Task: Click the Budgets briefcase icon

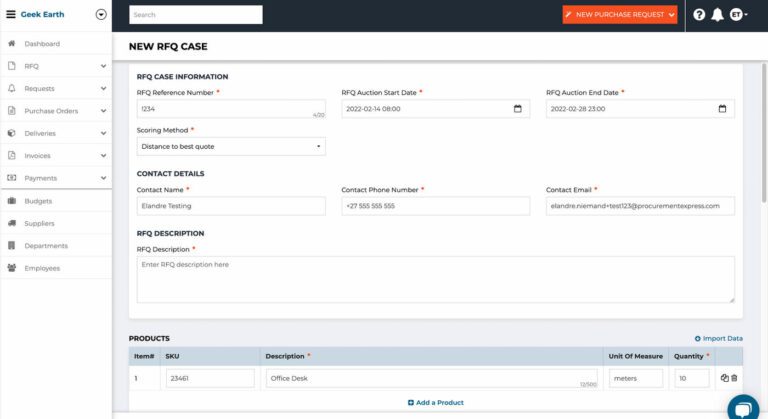Action: pyautogui.click(x=12, y=201)
